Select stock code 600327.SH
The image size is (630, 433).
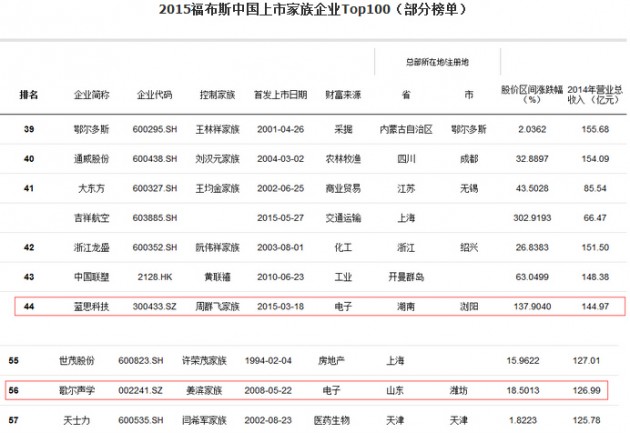click(x=155, y=188)
